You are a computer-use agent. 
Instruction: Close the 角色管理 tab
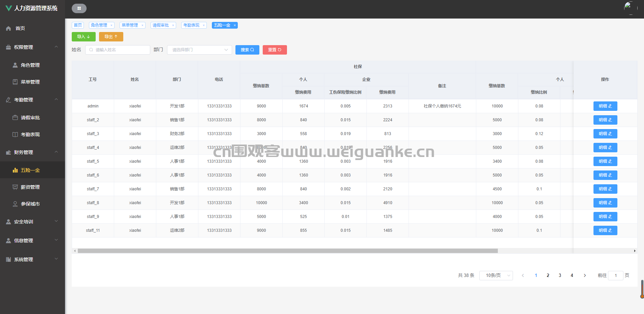tap(111, 25)
